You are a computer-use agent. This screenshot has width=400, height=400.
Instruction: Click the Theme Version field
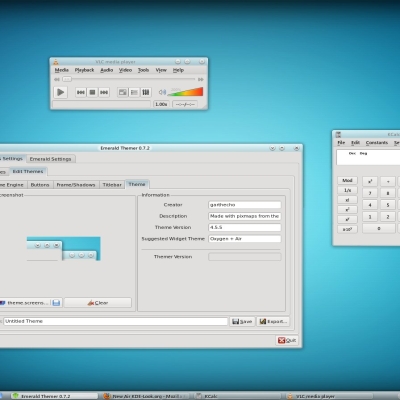pos(245,227)
